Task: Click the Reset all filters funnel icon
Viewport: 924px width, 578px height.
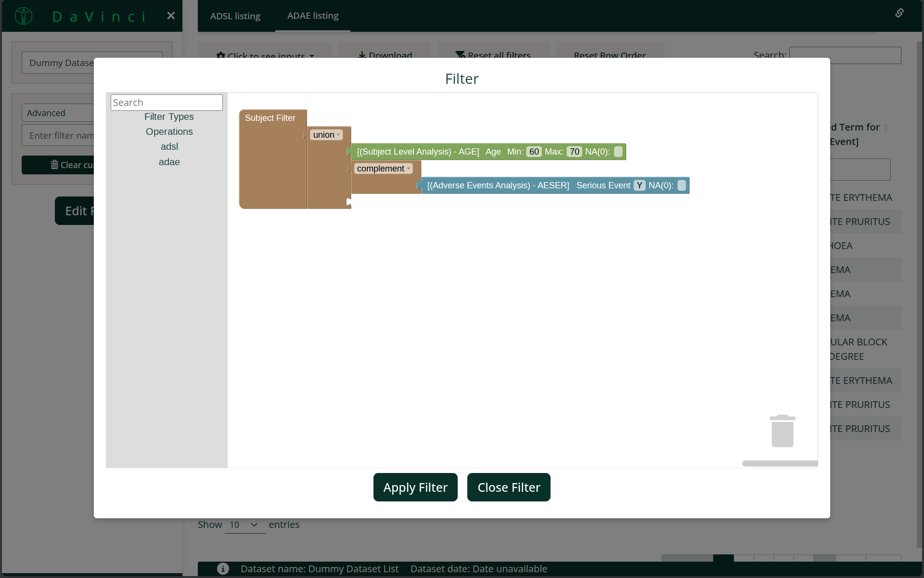Action: [x=460, y=55]
